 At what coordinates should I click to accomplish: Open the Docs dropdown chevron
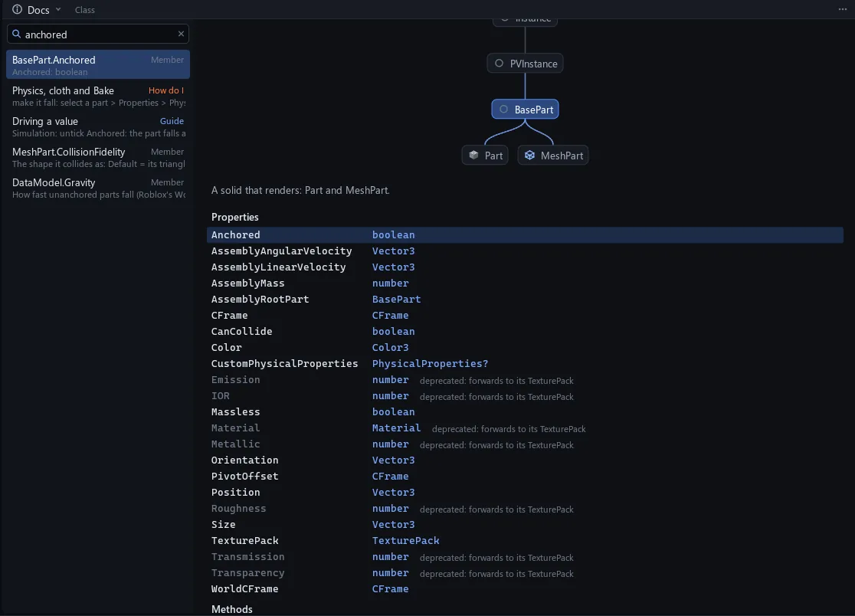point(58,9)
